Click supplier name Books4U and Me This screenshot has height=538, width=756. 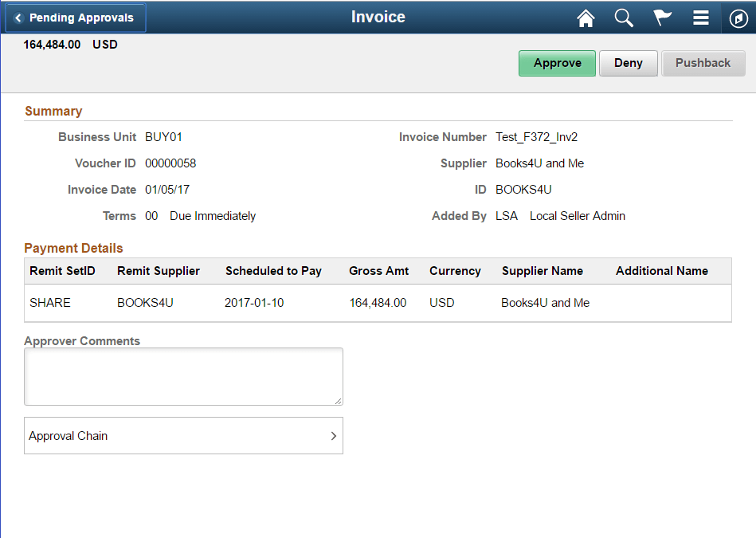(x=539, y=163)
